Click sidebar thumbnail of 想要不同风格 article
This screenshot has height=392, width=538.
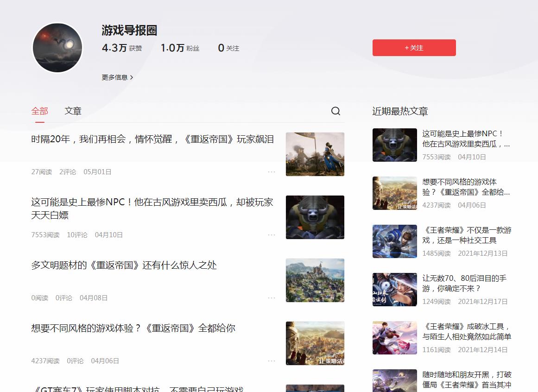pos(395,193)
